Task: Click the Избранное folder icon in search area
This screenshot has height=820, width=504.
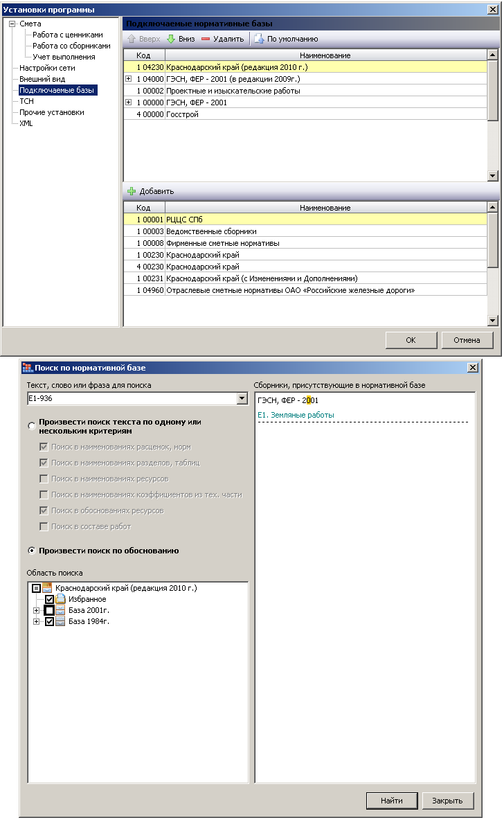Action: [x=61, y=599]
